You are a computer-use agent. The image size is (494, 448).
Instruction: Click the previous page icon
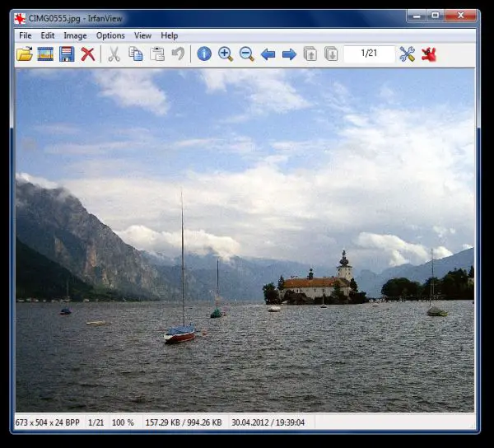[x=310, y=54]
